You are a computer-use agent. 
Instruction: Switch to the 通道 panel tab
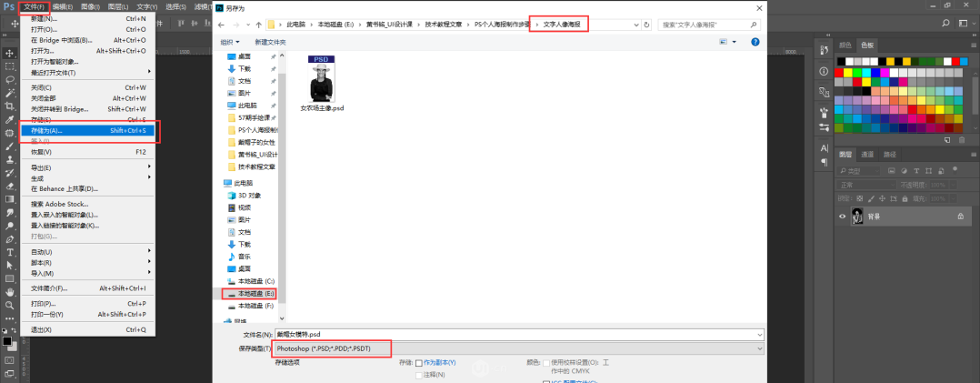coord(867,155)
